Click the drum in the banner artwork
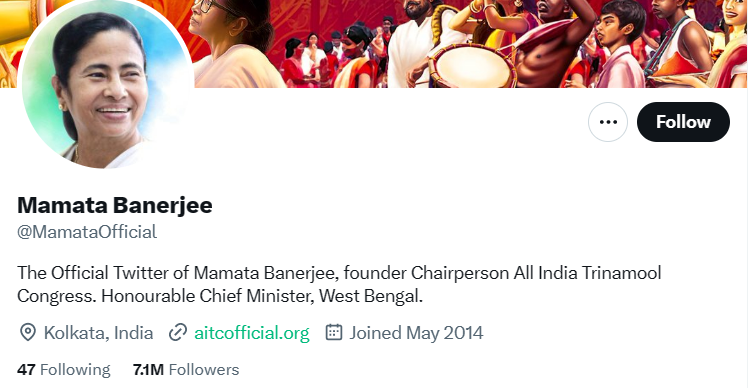The height and width of the screenshot is (388, 750). (x=472, y=66)
